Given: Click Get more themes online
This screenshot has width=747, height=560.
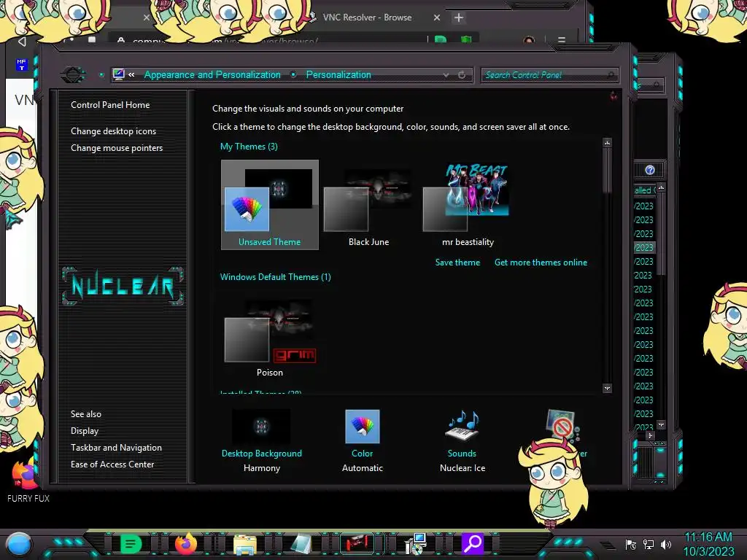Looking at the screenshot, I should pyautogui.click(x=541, y=262).
